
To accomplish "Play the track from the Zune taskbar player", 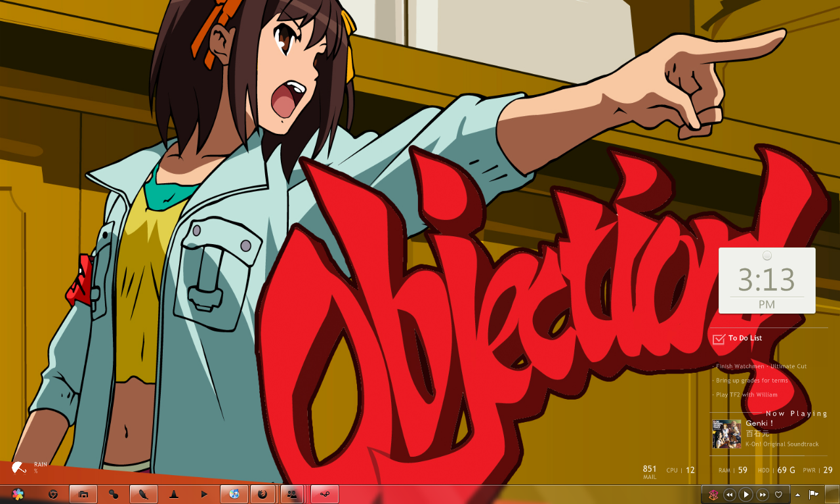I will pos(745,495).
